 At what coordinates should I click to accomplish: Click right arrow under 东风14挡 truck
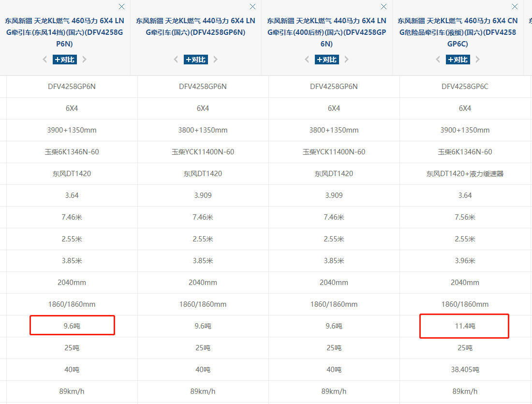click(x=85, y=60)
